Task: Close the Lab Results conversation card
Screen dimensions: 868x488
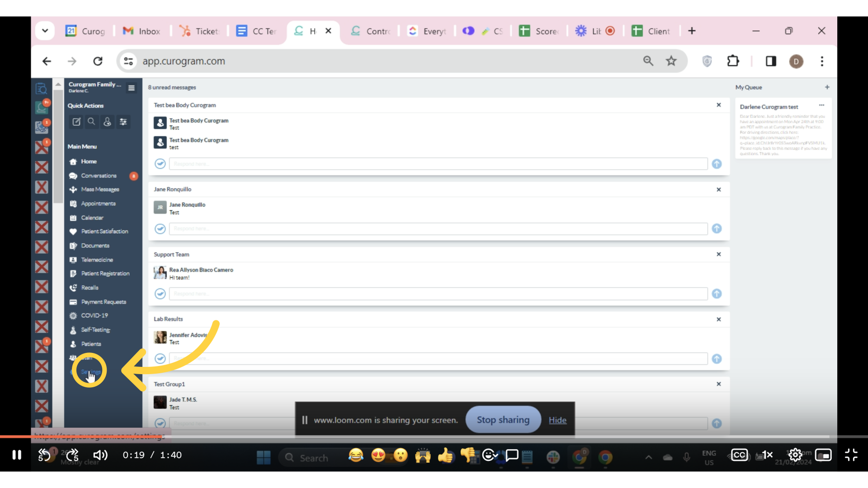Action: (x=718, y=319)
